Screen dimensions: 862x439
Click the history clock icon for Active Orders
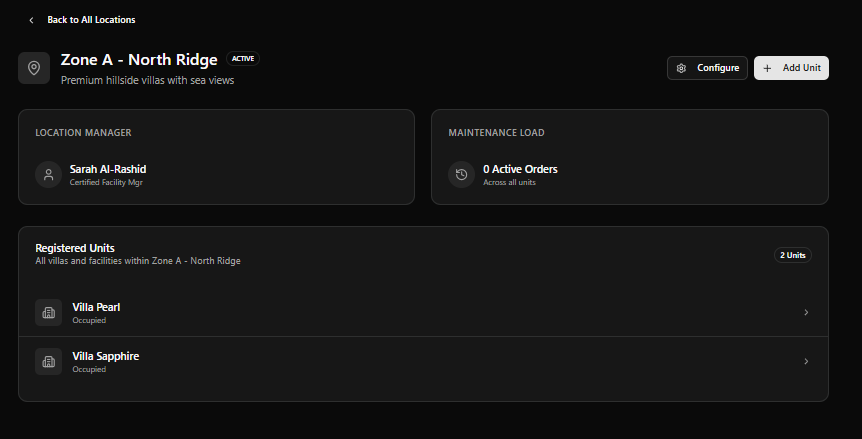click(x=461, y=175)
